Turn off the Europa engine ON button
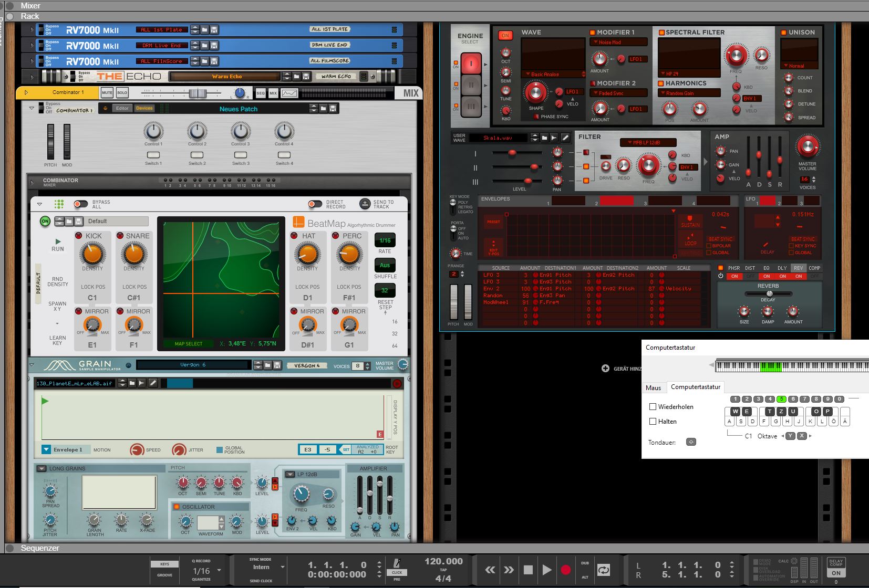869x588 pixels. click(505, 36)
